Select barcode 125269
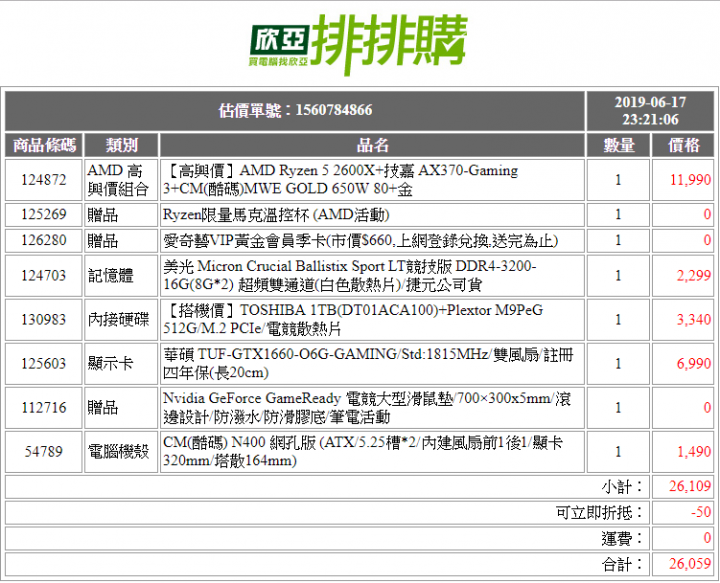 44,214
